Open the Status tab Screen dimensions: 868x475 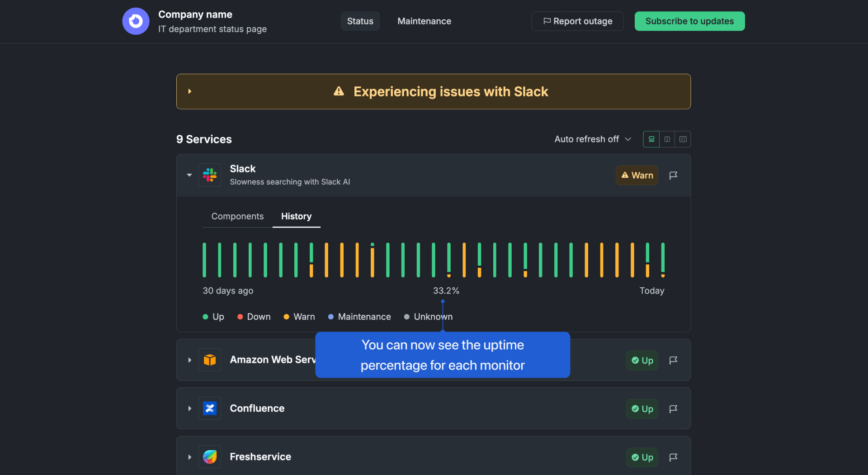tap(360, 21)
